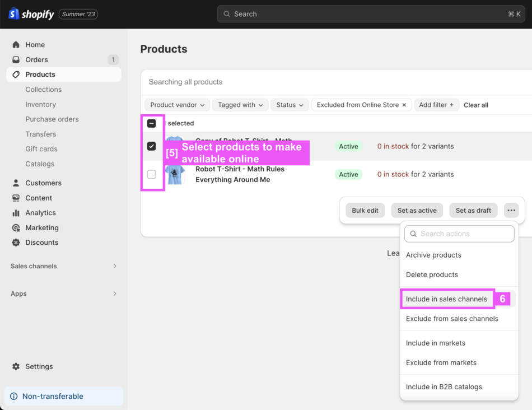Click the Searching all products field
532x410 pixels.
pyautogui.click(x=337, y=82)
